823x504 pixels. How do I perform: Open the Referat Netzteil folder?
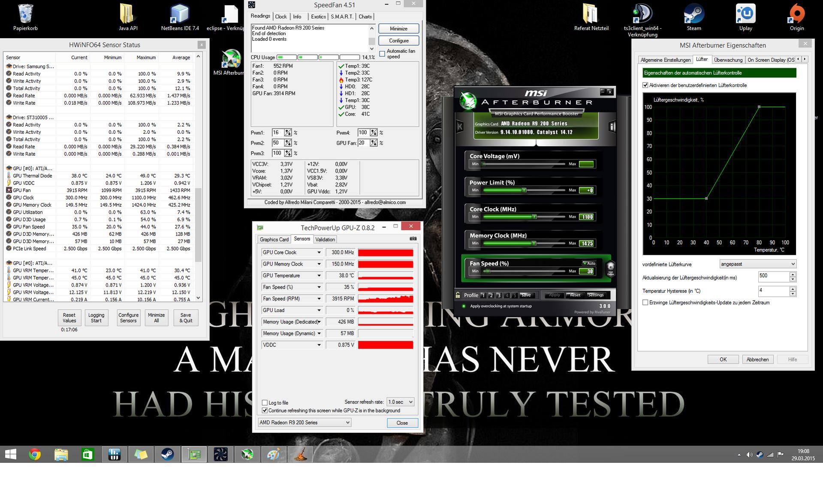(x=591, y=17)
